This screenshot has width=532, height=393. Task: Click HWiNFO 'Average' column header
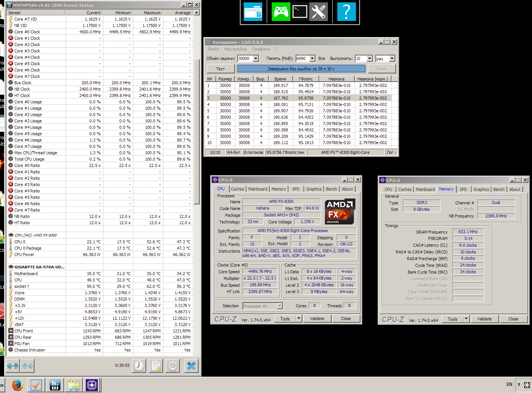point(178,12)
